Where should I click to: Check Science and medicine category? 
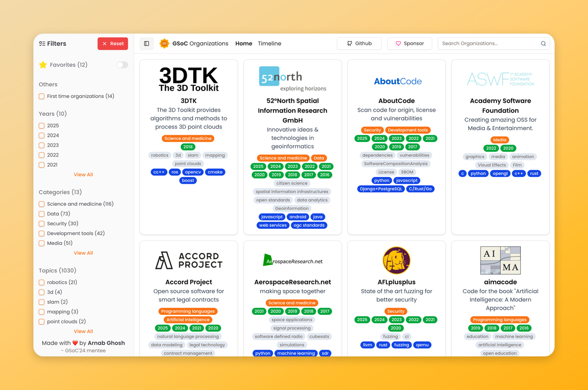coord(42,204)
